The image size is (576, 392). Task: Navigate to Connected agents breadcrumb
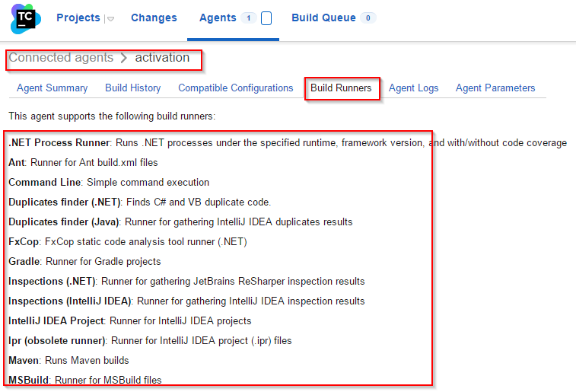click(61, 58)
